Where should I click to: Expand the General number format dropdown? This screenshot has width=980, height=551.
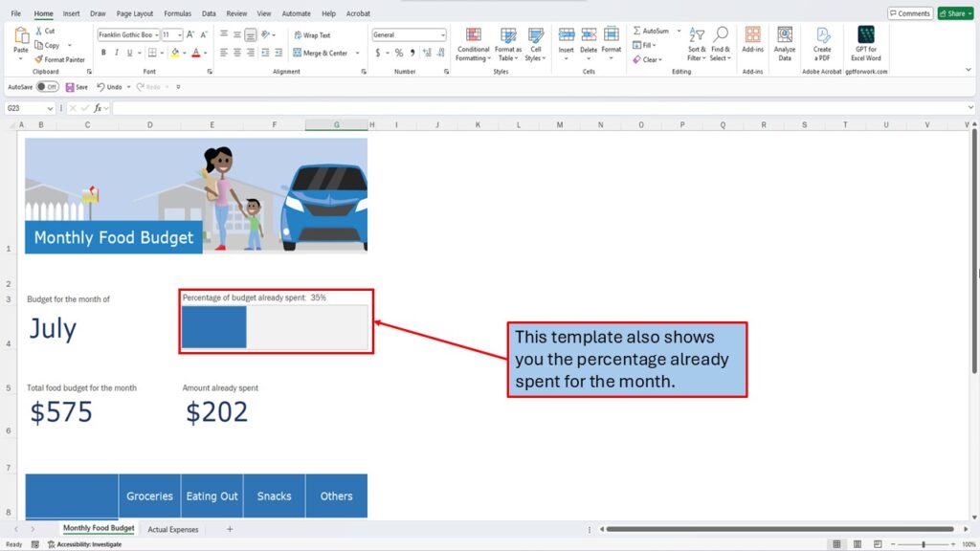pos(442,35)
